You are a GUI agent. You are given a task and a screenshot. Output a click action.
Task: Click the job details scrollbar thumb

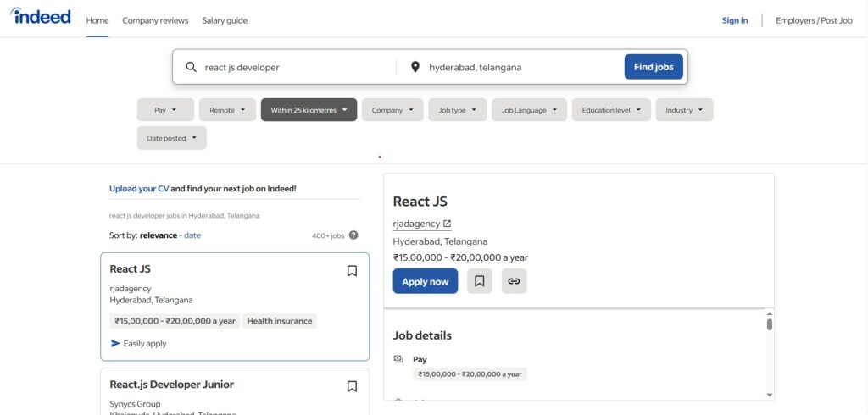770,324
